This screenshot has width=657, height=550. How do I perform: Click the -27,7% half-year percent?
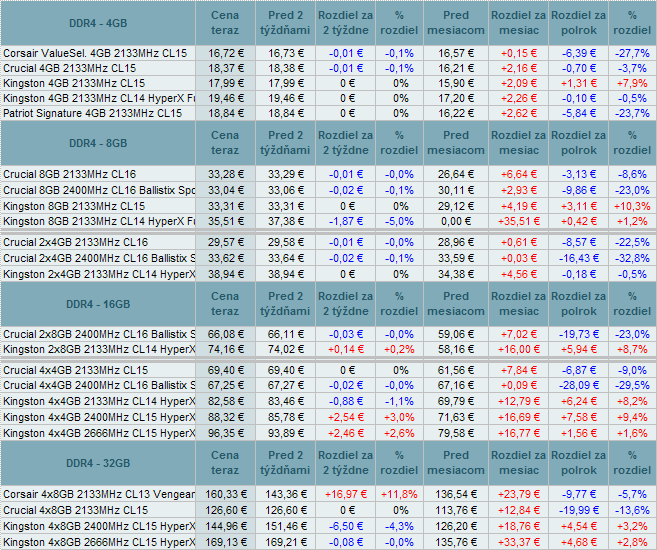[632, 53]
